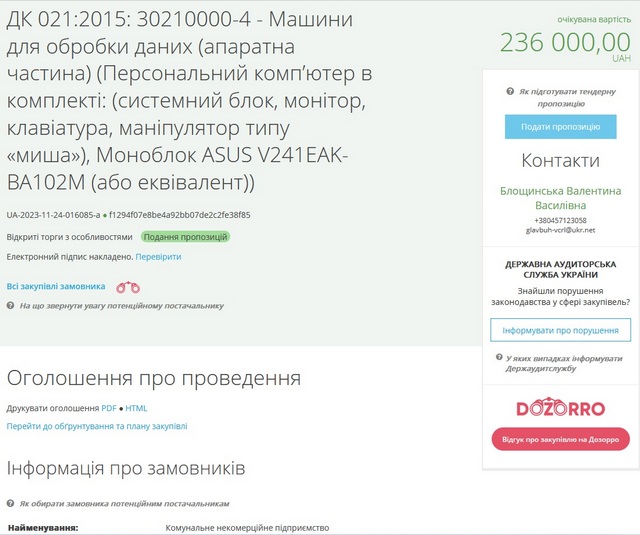Click the Подання пропозицій status badge
This screenshot has height=535, width=640.
click(x=185, y=237)
